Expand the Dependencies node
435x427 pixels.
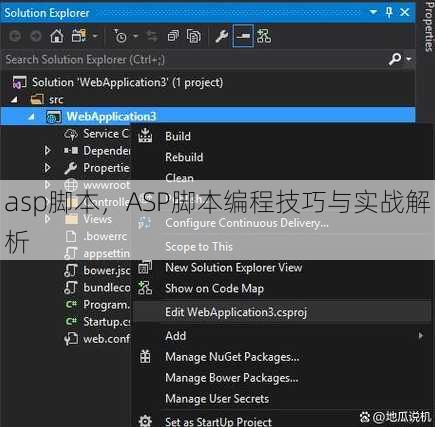47,151
